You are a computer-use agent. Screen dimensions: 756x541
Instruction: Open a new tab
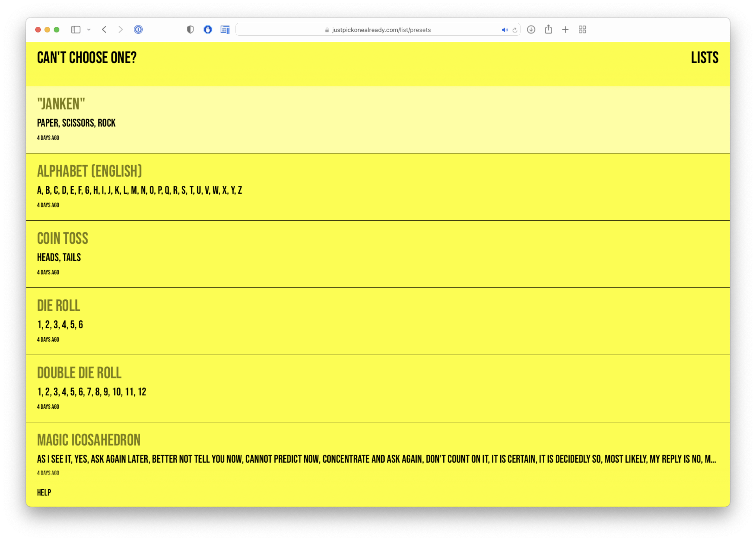(565, 30)
